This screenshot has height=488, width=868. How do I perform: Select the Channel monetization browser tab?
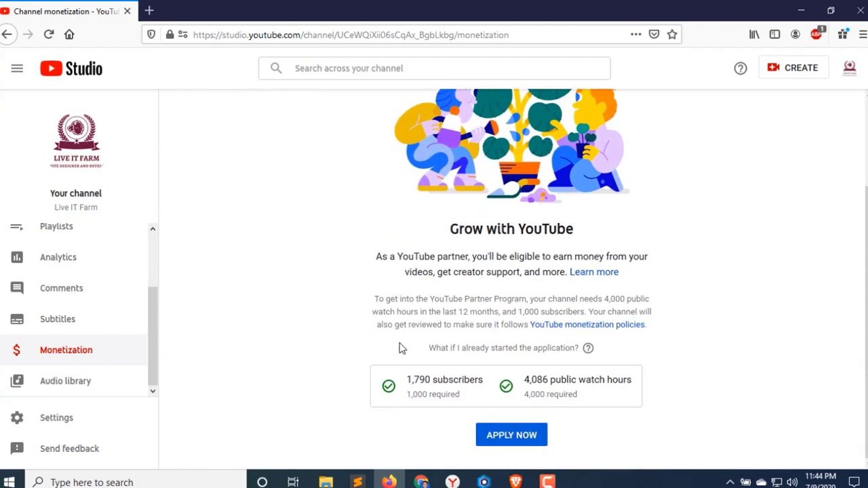[64, 11]
